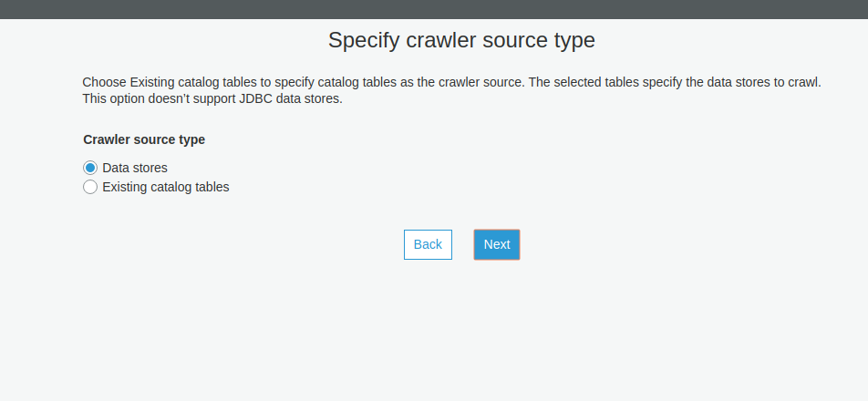Viewport: 868px width, 401px height.
Task: Click the word "stores" in the first radio label
Action: point(148,168)
